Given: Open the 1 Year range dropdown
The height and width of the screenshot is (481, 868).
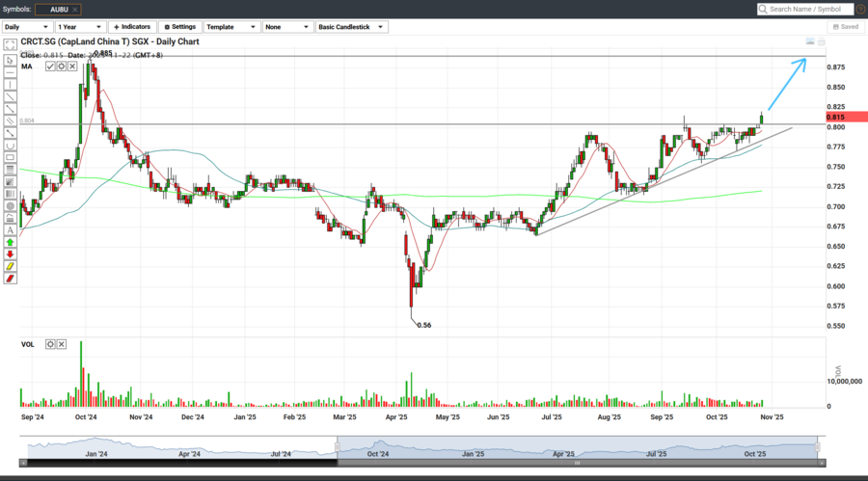Looking at the screenshot, I should click(x=79, y=27).
